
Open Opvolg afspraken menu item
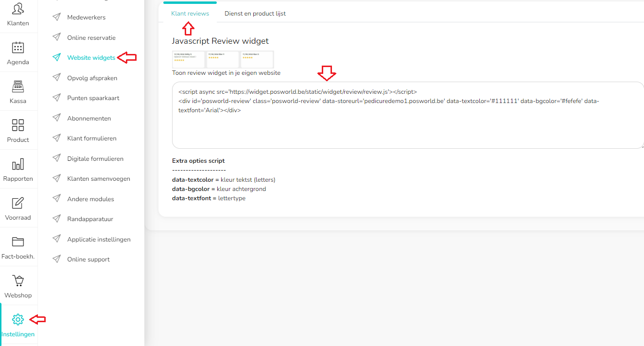(92, 78)
